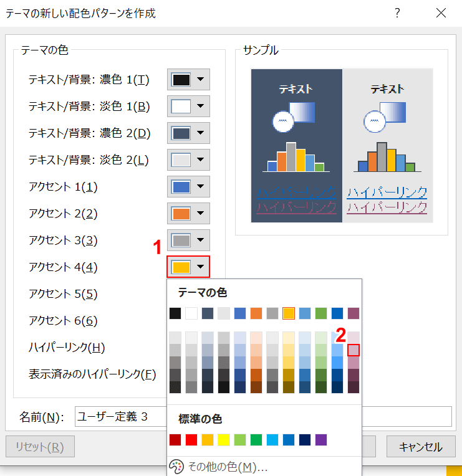Pick darkest plum shade in last column
Screen dimensions: 462x476
coord(354,387)
